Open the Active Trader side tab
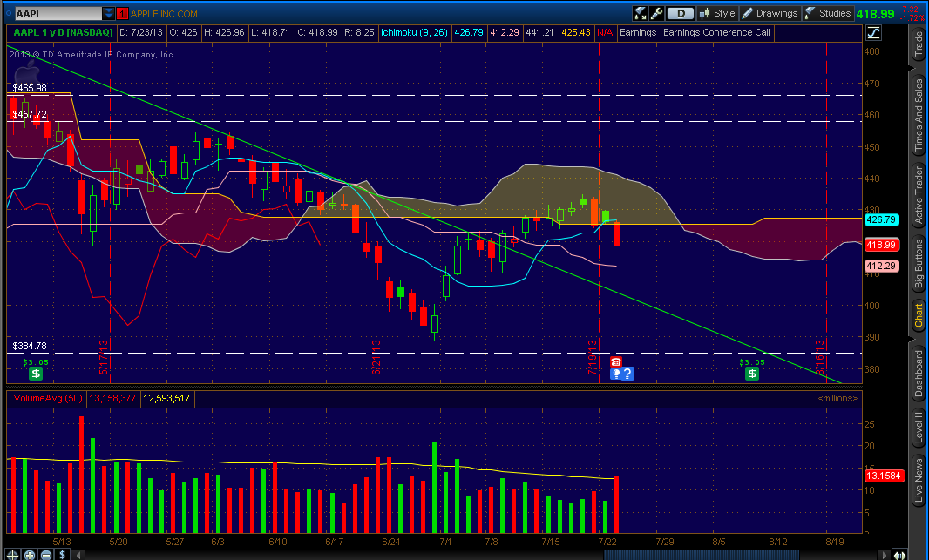 (x=919, y=195)
